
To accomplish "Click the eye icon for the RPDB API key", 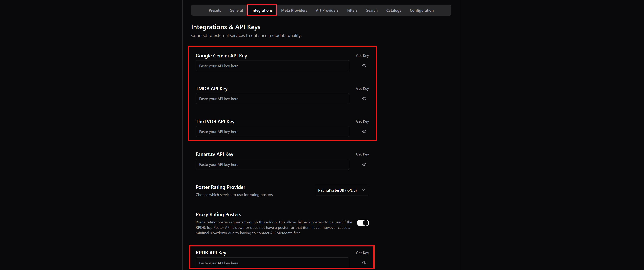I will tap(364, 263).
